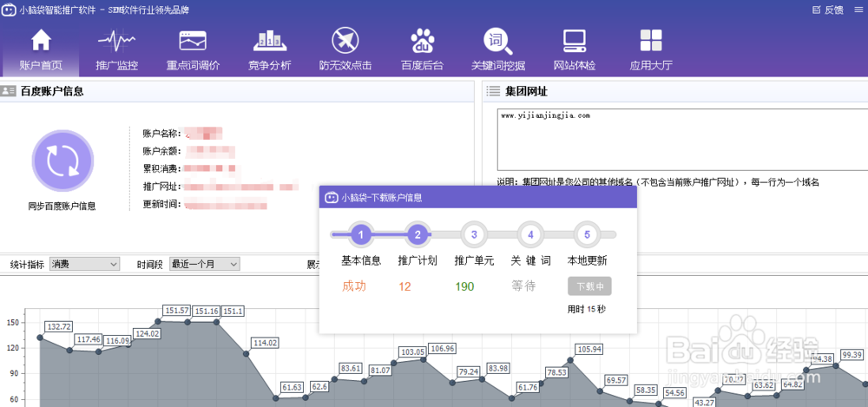Click the 推广网址 label
Image resolution: width=868 pixels, height=407 pixels.
click(x=161, y=187)
